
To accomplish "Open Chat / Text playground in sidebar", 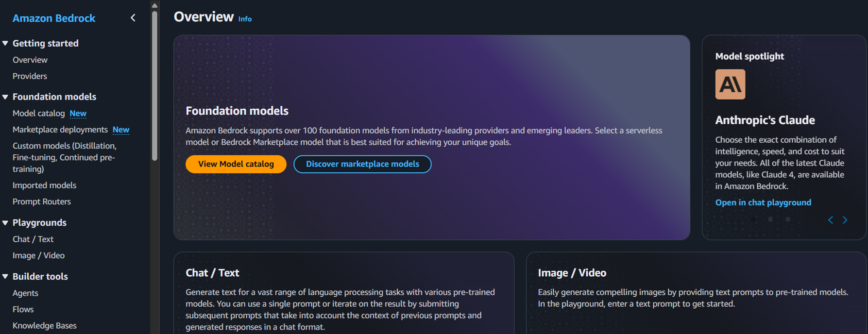I will [x=33, y=239].
